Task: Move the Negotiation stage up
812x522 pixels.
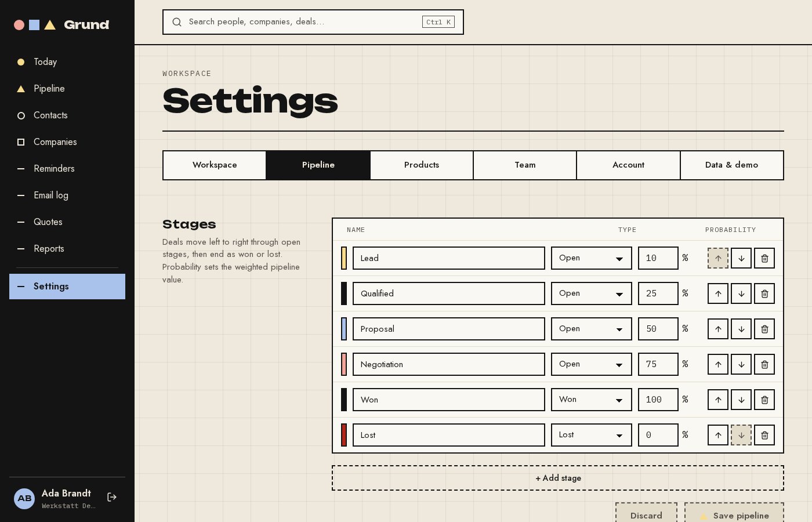Action: pyautogui.click(x=718, y=364)
